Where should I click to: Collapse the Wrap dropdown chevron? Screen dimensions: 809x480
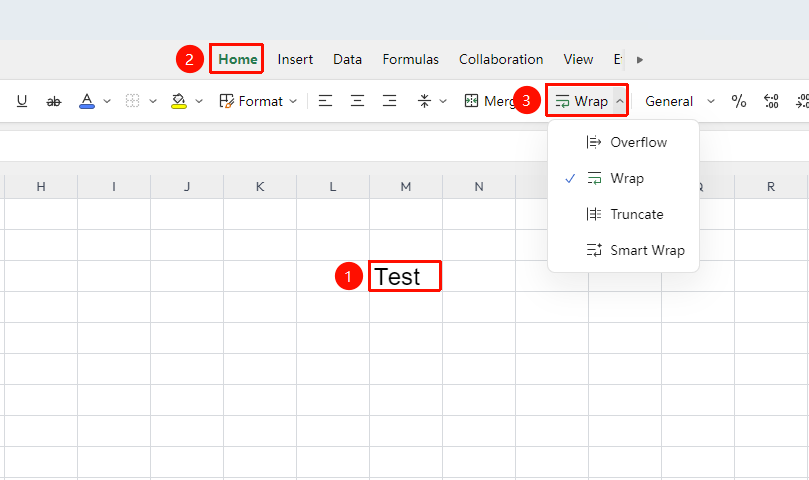pyautogui.click(x=620, y=101)
